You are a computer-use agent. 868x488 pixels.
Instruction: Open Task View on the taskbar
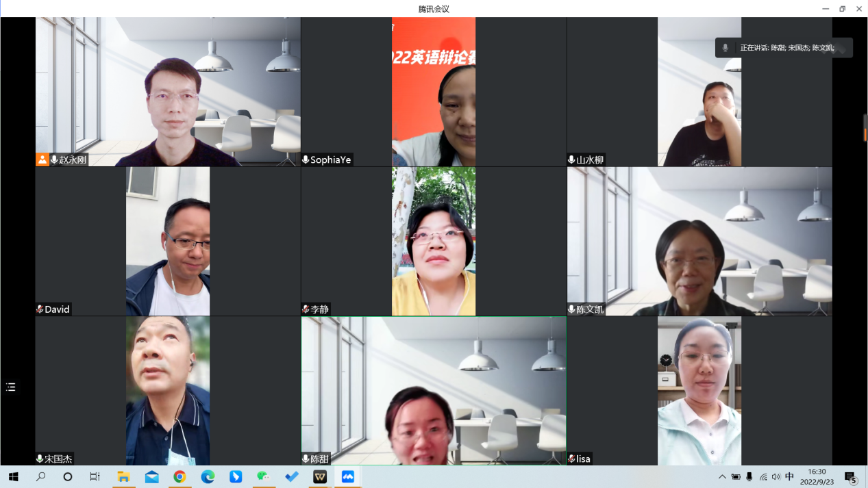(95, 477)
